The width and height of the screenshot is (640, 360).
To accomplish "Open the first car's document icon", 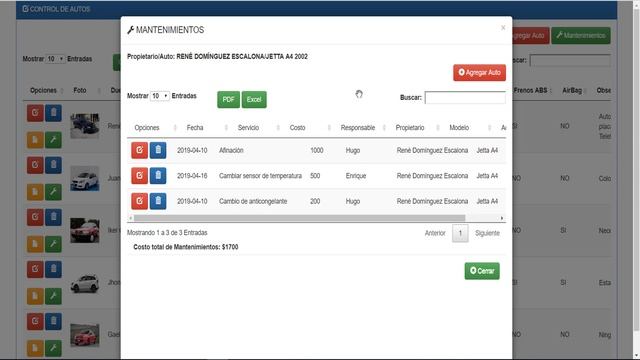I will click(35, 140).
